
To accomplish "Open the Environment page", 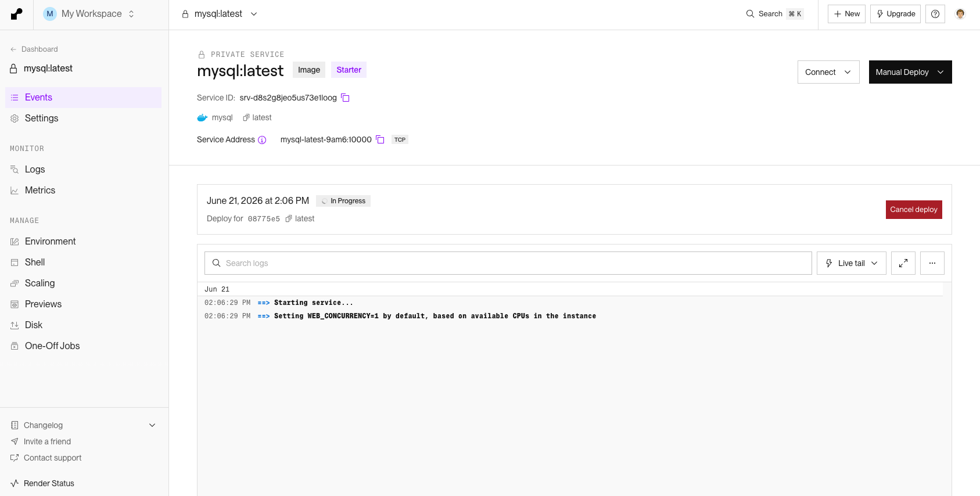I will [84, 242].
